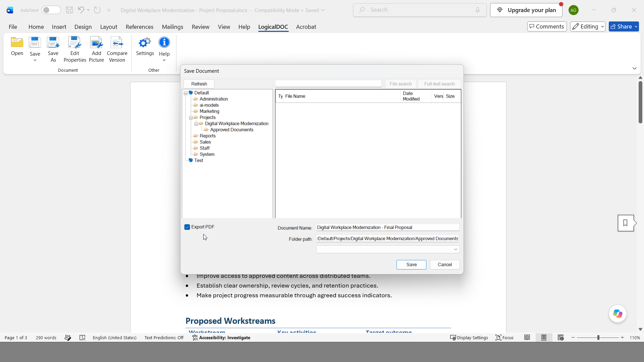Open the dropdown below Folder path

[x=455, y=249]
